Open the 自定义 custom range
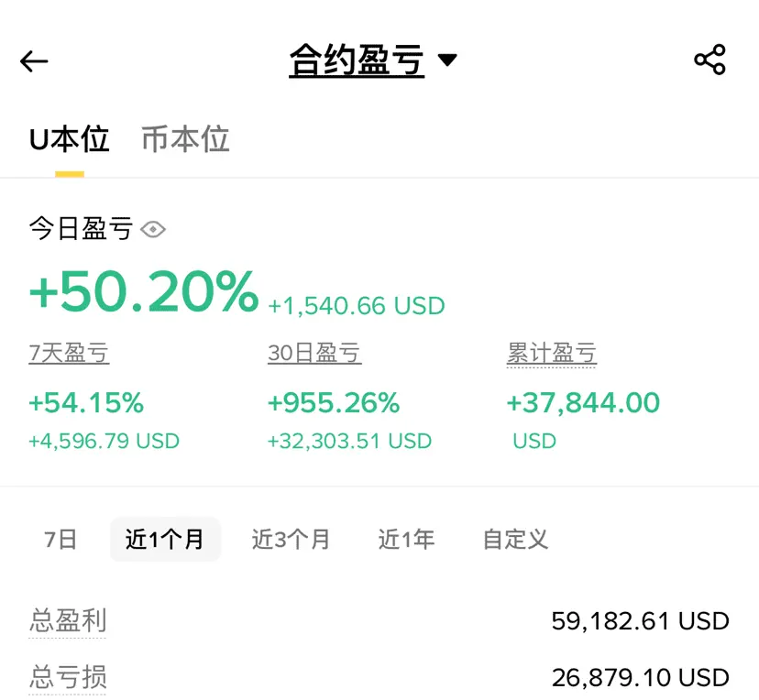 pyautogui.click(x=515, y=540)
